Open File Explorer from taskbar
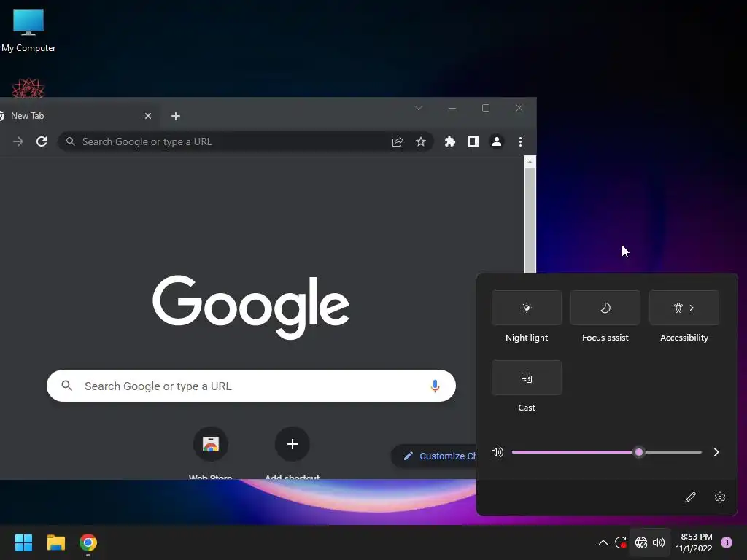This screenshot has height=560, width=747. pyautogui.click(x=55, y=542)
